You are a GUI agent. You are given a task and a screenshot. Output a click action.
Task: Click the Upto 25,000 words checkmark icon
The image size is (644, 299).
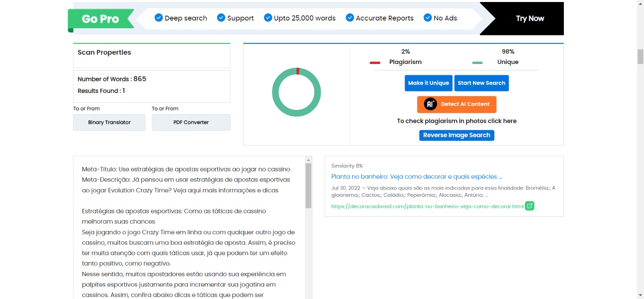pos(268,18)
